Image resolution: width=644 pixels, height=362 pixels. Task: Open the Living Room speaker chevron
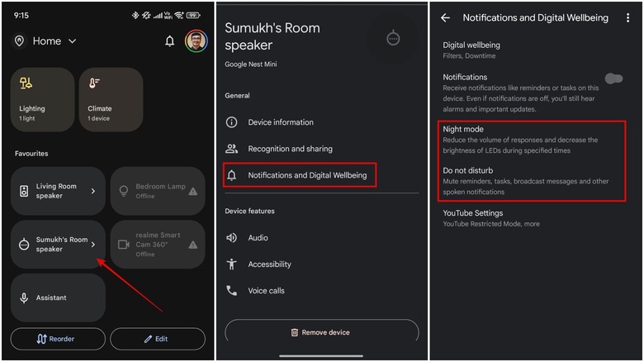[92, 191]
